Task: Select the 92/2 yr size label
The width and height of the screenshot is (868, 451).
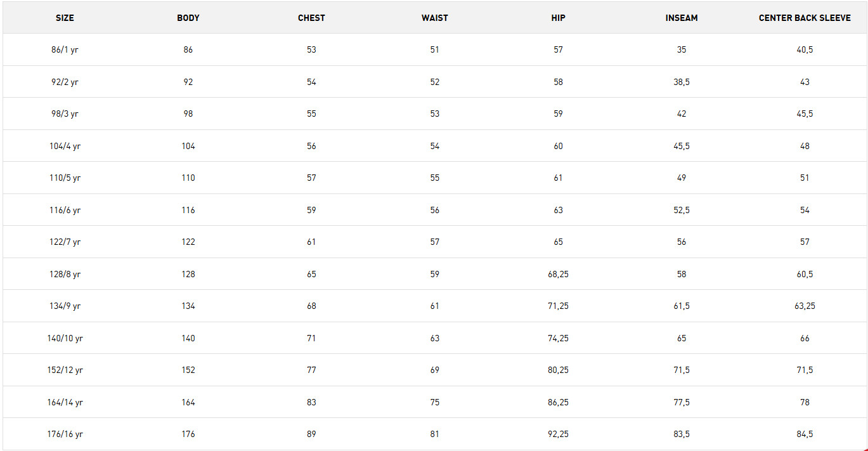Action: click(x=65, y=82)
